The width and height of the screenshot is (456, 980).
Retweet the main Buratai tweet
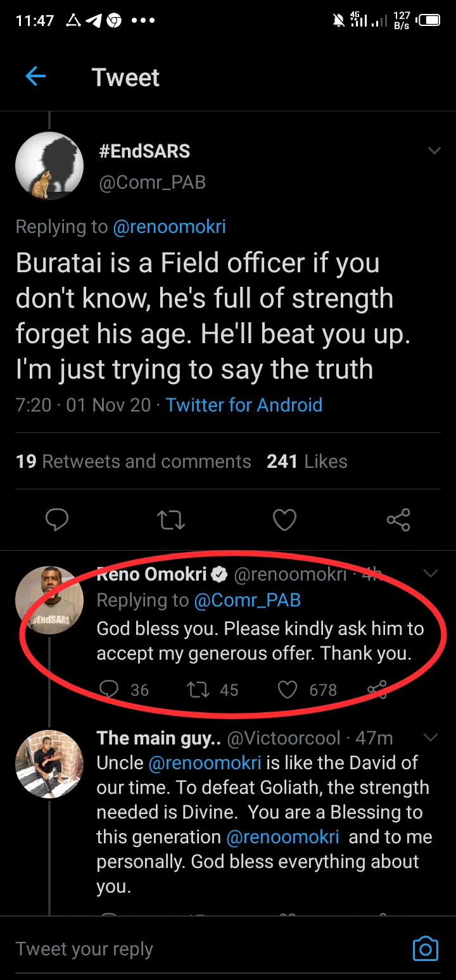click(170, 520)
